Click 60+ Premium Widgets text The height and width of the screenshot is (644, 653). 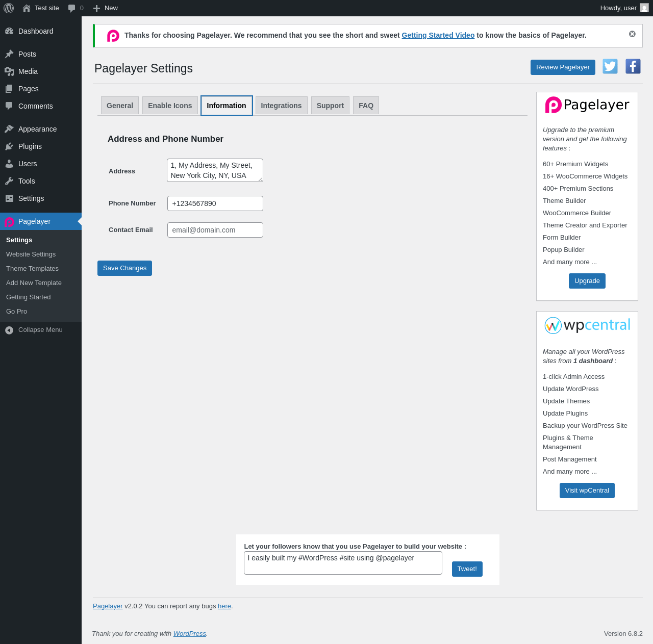(575, 164)
